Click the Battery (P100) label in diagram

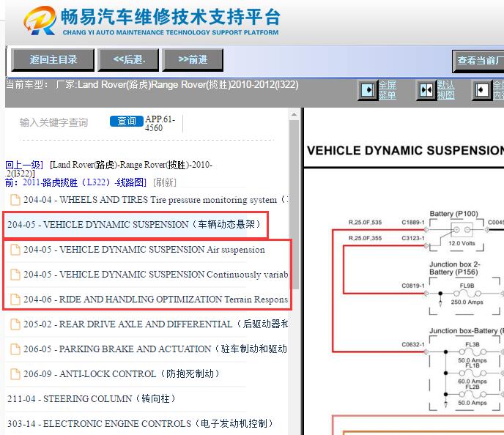click(x=453, y=214)
